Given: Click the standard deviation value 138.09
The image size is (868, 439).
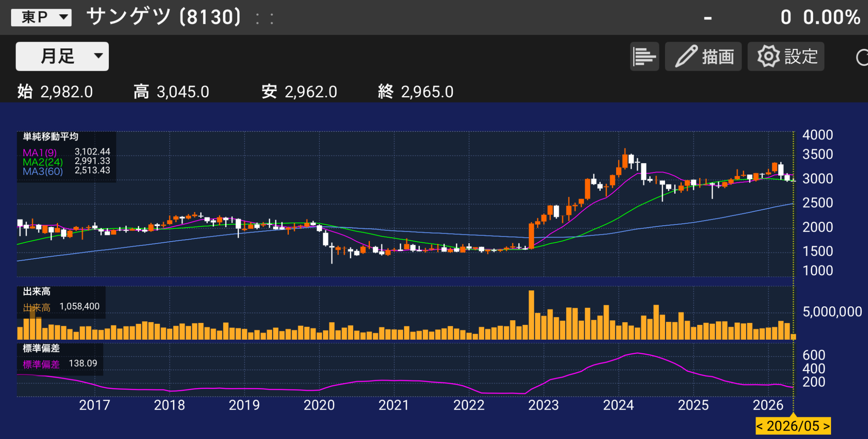Looking at the screenshot, I should 83,363.
